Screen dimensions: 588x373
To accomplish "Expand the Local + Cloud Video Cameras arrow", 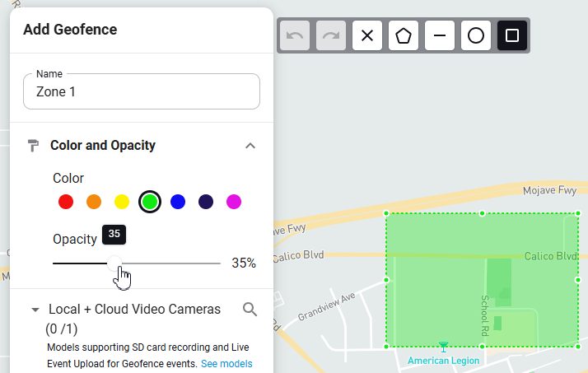I will [35, 310].
